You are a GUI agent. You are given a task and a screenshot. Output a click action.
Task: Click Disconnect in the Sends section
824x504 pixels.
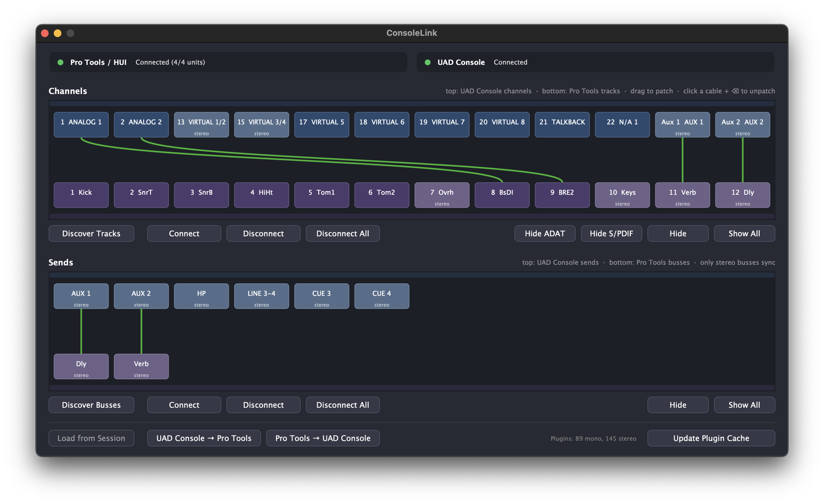[x=263, y=405]
